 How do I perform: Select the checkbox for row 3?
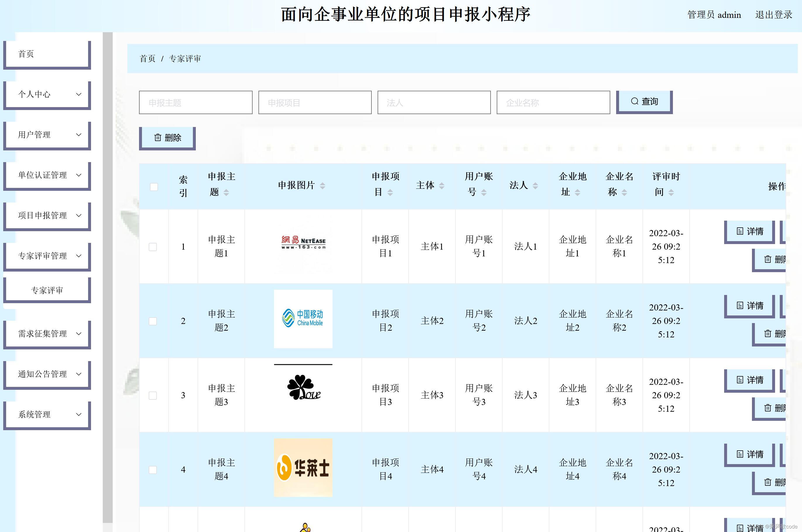click(153, 396)
